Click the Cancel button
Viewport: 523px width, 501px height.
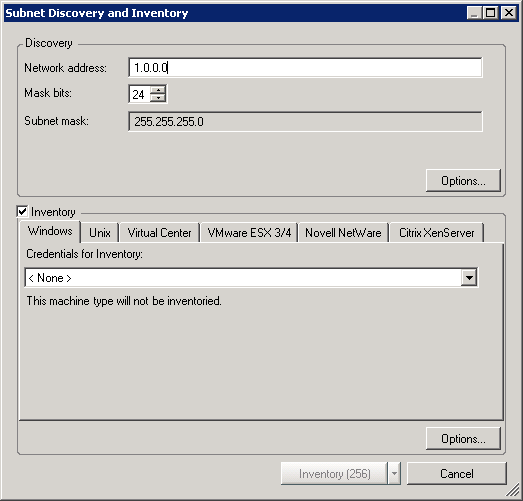pyautogui.click(x=457, y=474)
